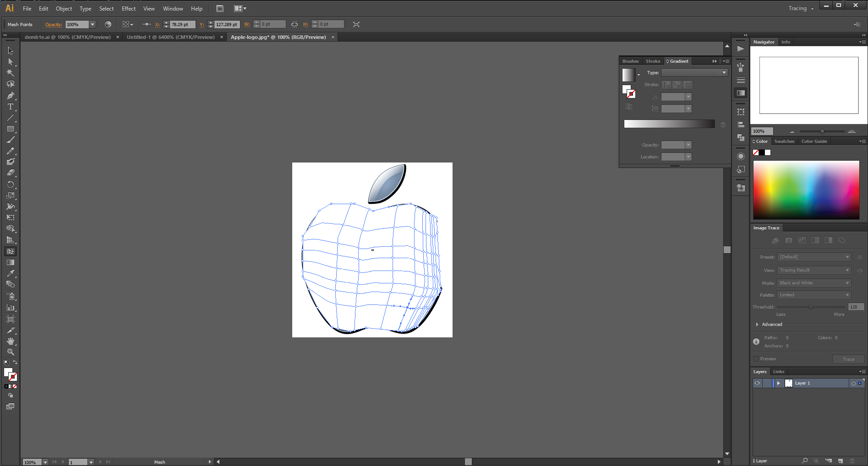The image size is (868, 466).
Task: Open the Window menu
Action: point(173,9)
